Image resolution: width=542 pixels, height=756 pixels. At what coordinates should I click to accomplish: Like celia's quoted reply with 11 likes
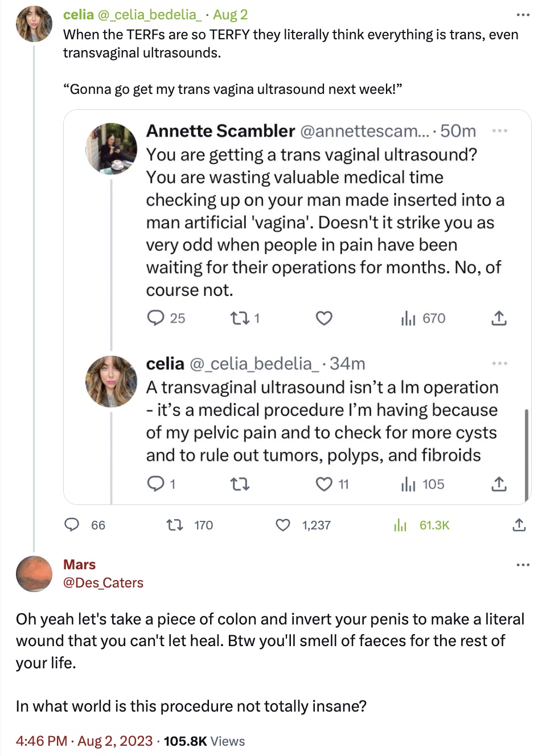point(324,484)
